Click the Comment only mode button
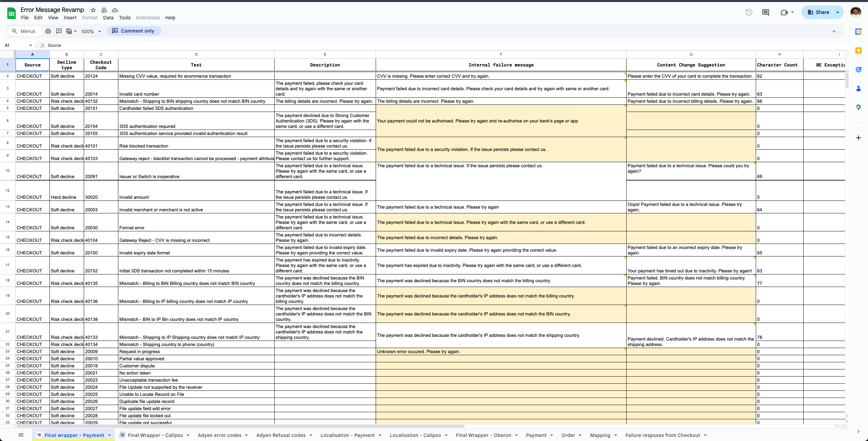 click(x=134, y=31)
